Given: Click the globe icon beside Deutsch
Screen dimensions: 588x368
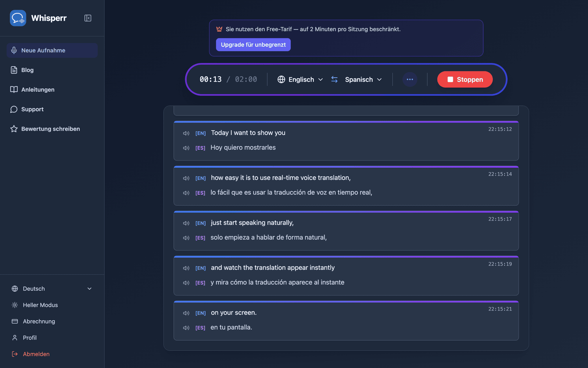Looking at the screenshot, I should click(x=15, y=289).
